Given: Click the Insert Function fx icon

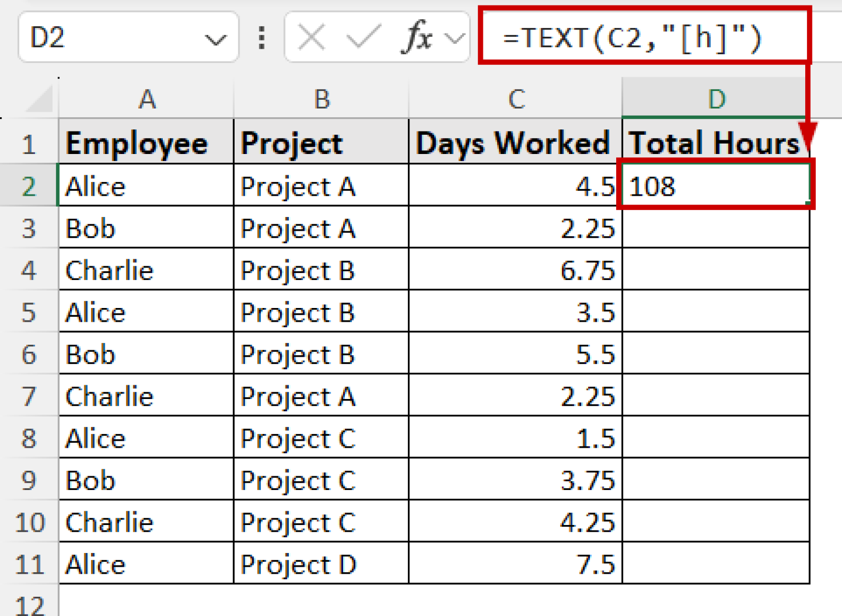Looking at the screenshot, I should tap(419, 37).
